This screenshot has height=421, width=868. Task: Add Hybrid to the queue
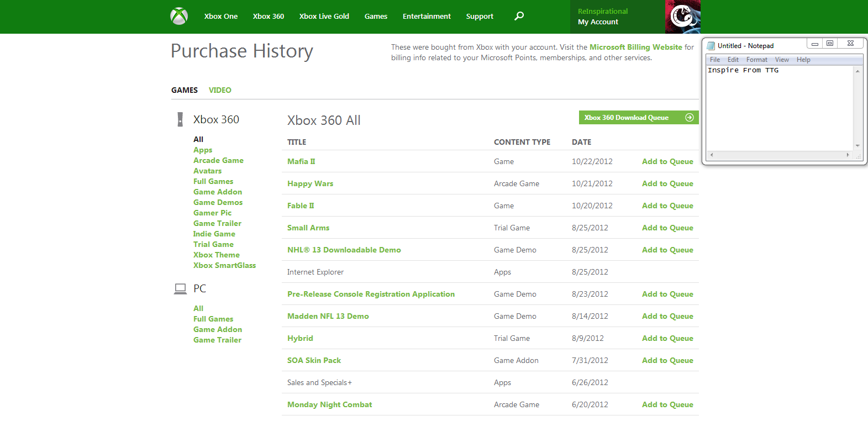667,338
